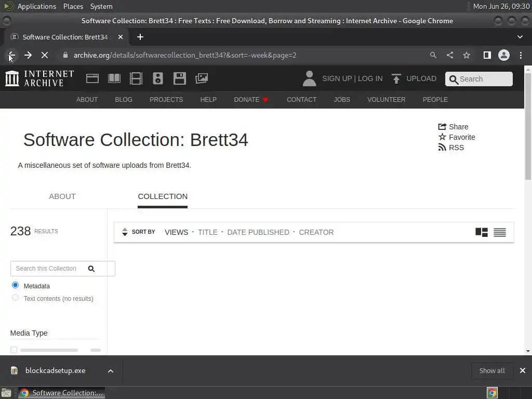
Task: Open the JOBS menu item
Action: point(342,99)
